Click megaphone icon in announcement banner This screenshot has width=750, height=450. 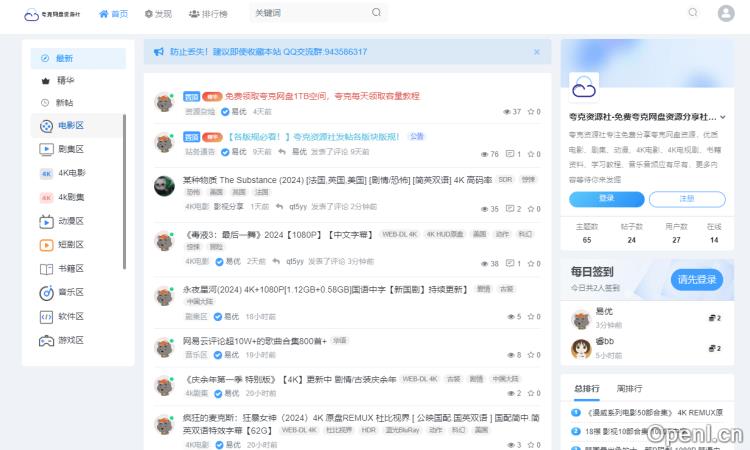[x=158, y=52]
